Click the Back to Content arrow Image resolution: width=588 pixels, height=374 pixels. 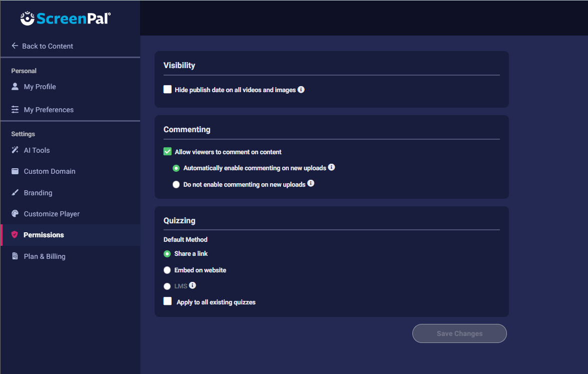point(15,46)
